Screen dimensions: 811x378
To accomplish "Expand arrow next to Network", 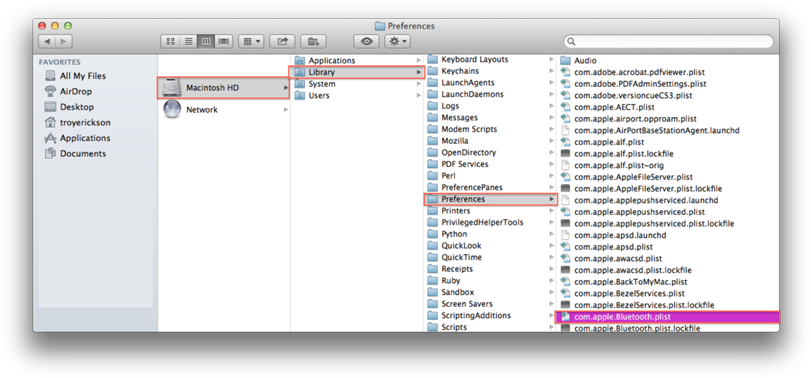I will [286, 110].
